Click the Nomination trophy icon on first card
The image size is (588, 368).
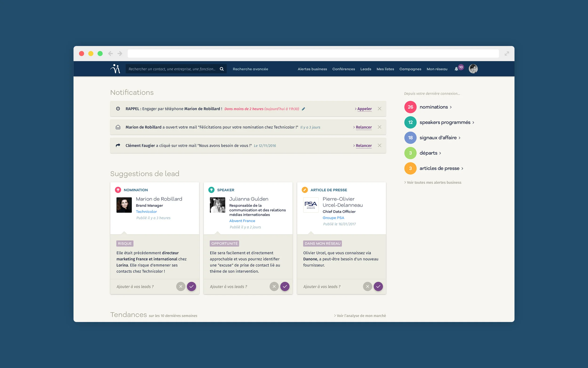coord(118,190)
